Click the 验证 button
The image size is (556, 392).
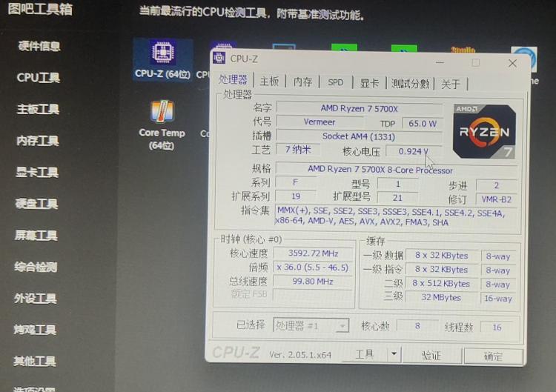431,355
